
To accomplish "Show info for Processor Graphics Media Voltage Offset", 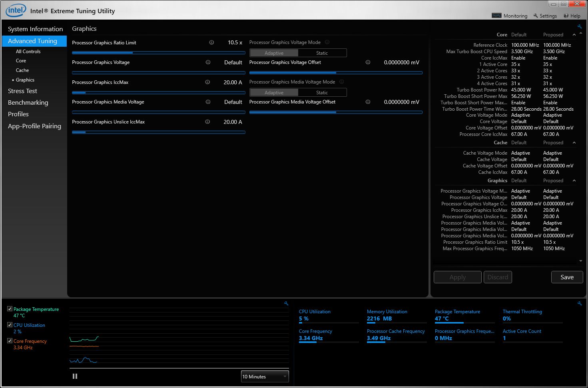I will (368, 101).
